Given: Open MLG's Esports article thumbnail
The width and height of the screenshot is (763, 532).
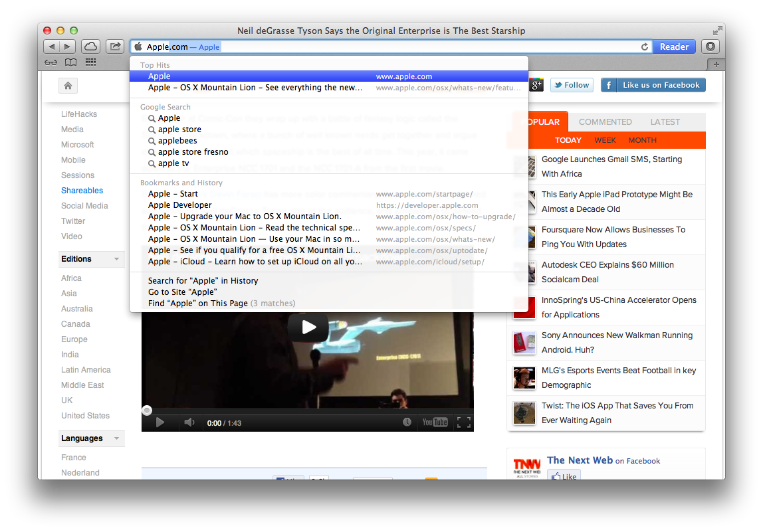Looking at the screenshot, I should (524, 378).
